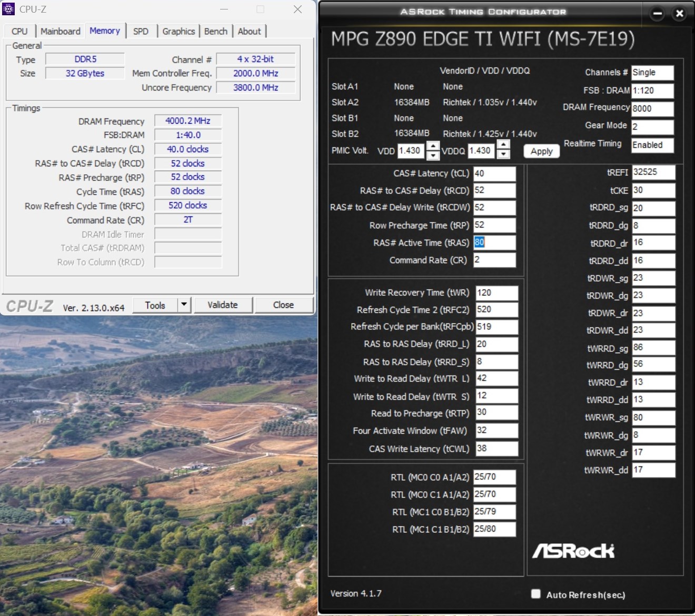Click the CPU-Z application icon in title bar
The height and width of the screenshot is (616, 695).
pos(8,9)
